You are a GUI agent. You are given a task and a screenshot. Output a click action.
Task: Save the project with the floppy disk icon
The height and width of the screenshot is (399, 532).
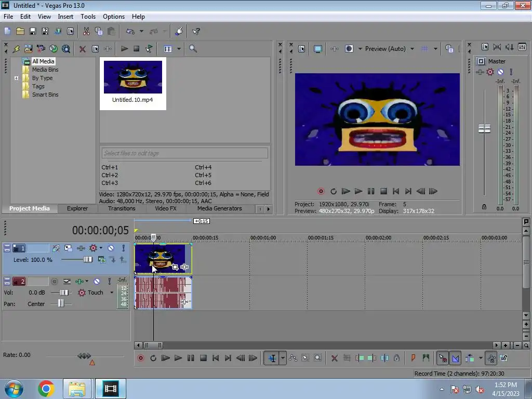click(33, 31)
